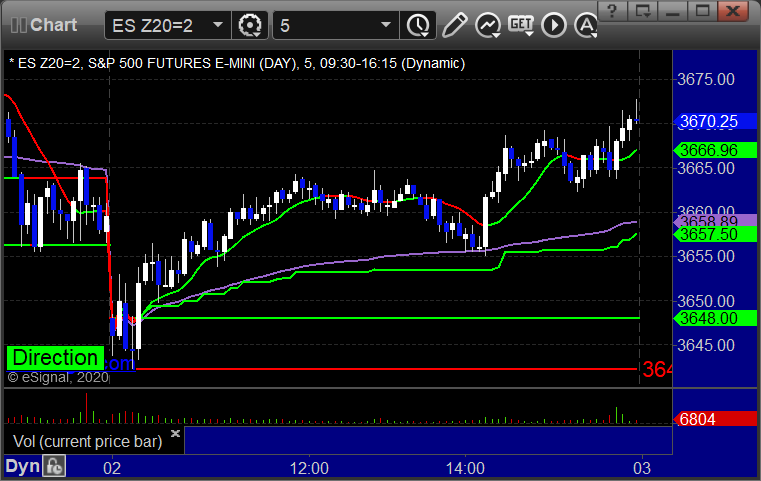Click the detach window dropdown button

coord(643,11)
